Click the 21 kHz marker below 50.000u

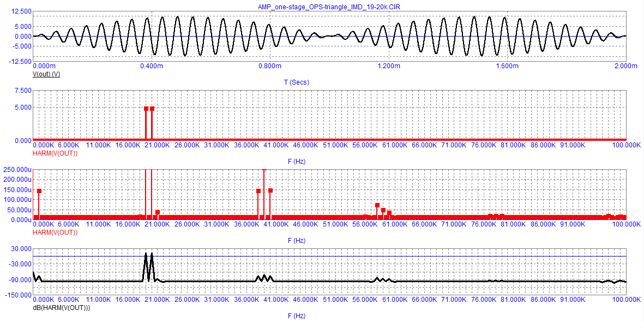pos(158,212)
